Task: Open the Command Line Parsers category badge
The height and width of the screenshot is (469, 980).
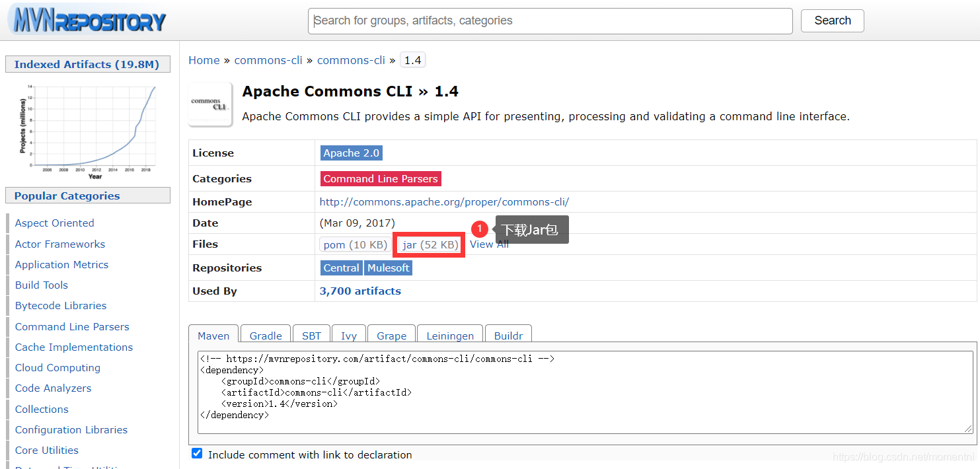Action: point(380,178)
